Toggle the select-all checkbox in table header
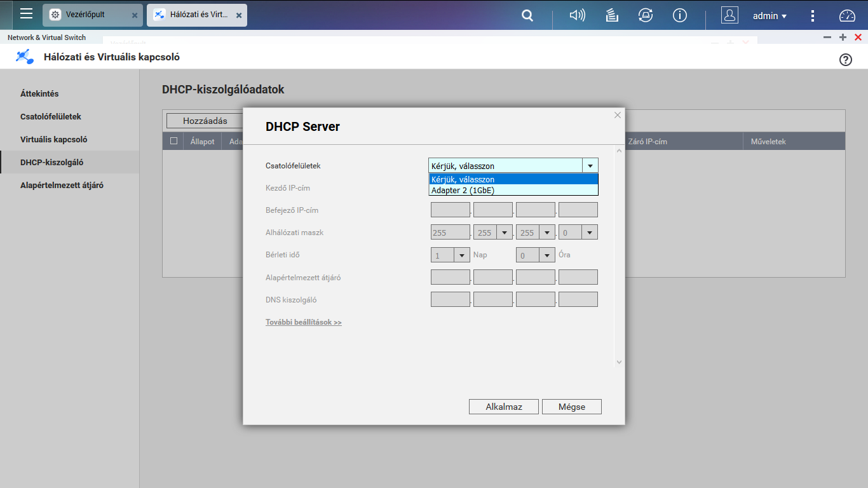868x488 pixels. click(173, 140)
